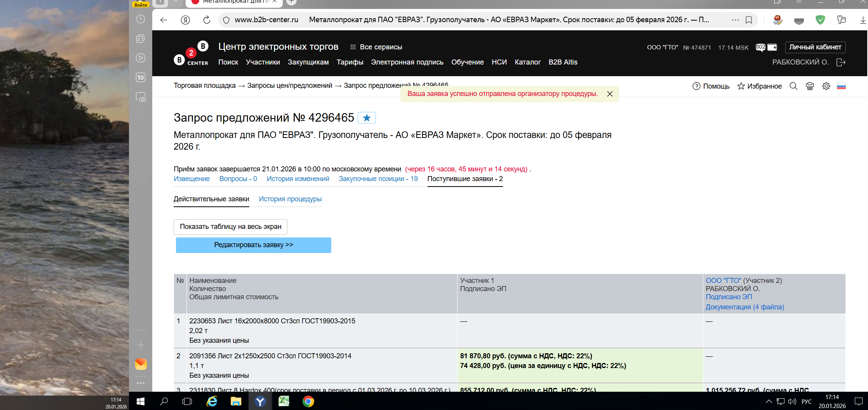The height and width of the screenshot is (410, 868).
Task: Open the site protection shield icon in address bar
Action: tap(226, 20)
